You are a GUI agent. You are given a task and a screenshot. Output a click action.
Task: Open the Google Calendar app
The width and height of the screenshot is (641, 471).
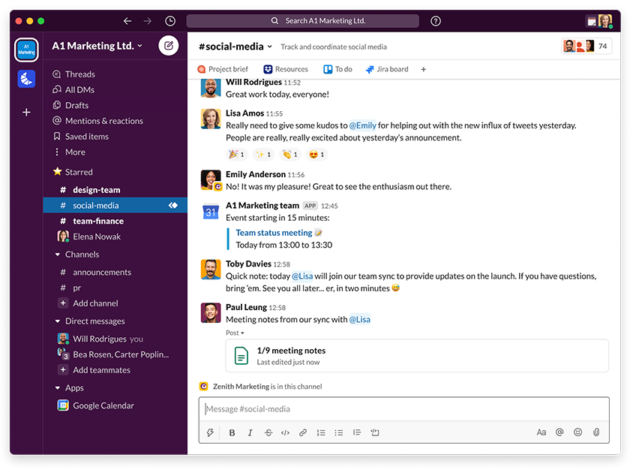(96, 406)
